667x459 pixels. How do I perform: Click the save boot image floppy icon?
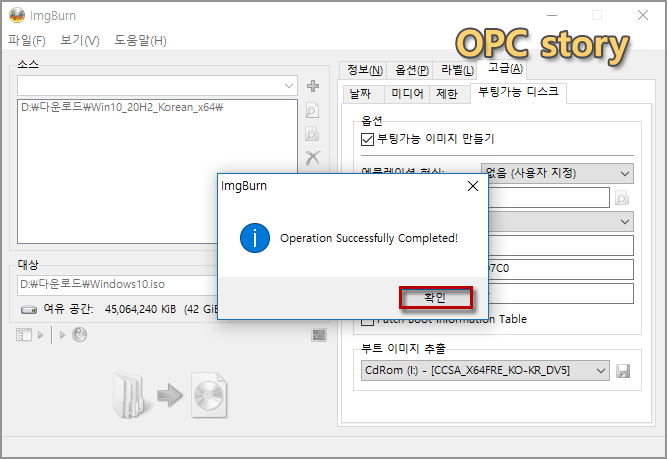click(623, 371)
